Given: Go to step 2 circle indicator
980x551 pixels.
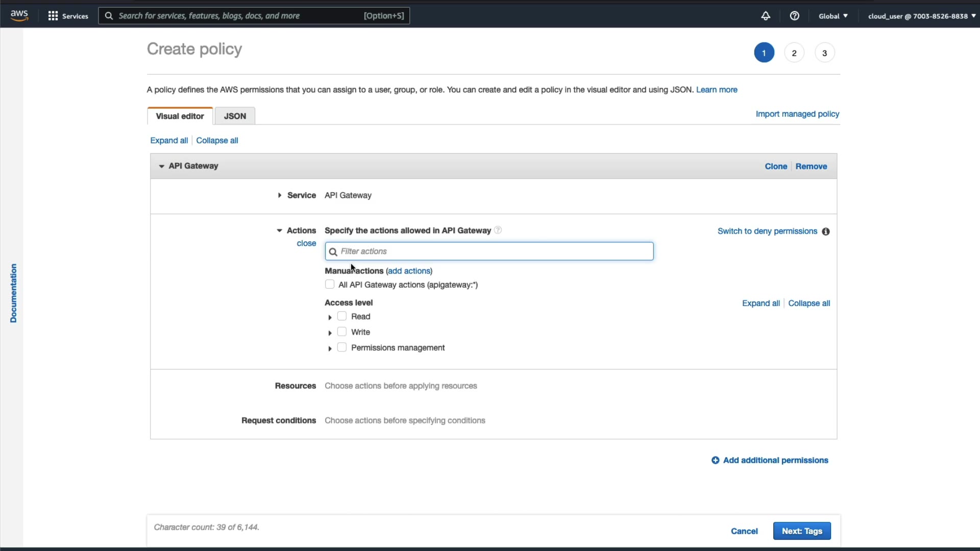Looking at the screenshot, I should pos(794,53).
